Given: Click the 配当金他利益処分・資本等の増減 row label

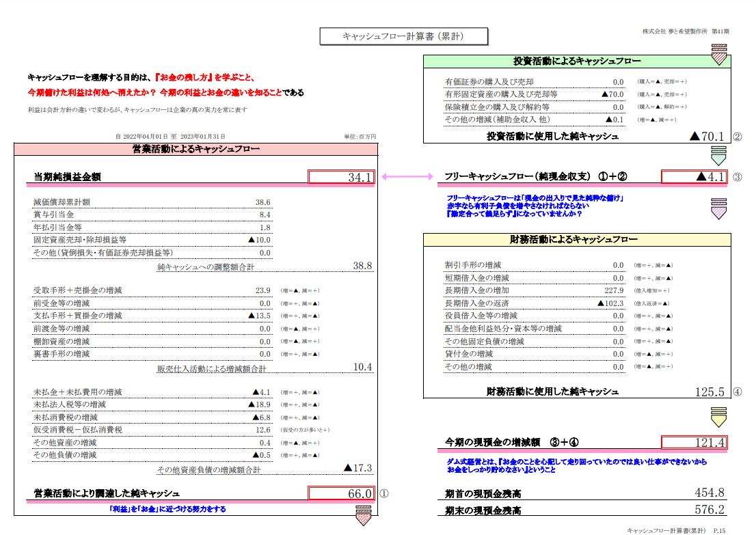Looking at the screenshot, I should coord(503,329).
